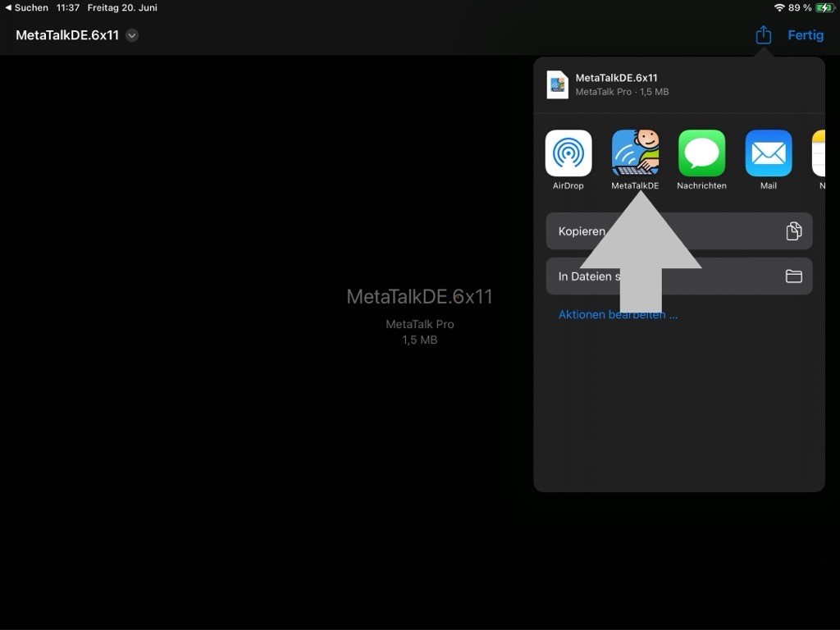Share via Nachrichten app icon
This screenshot has height=630, width=840.
pyautogui.click(x=702, y=153)
